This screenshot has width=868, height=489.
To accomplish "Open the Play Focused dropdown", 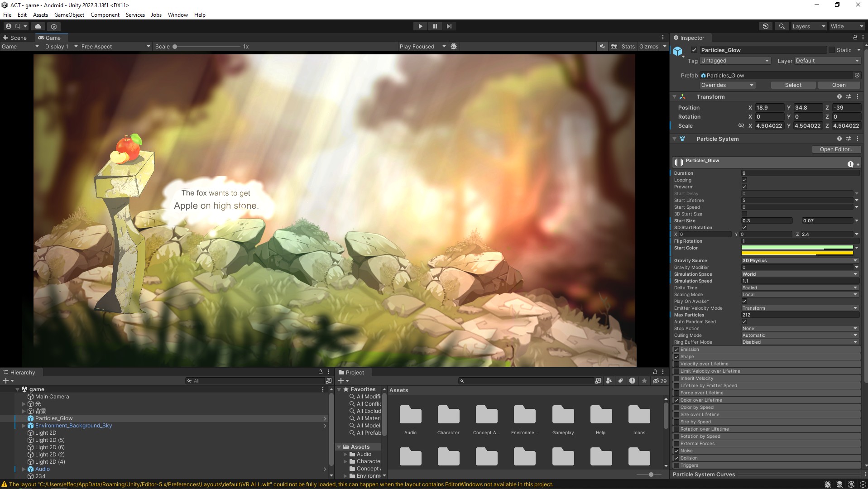I will coord(422,46).
